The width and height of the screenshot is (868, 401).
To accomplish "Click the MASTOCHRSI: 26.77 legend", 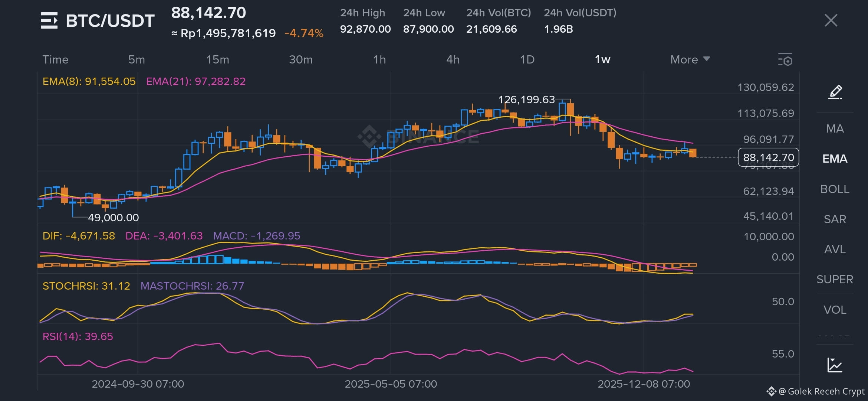I will click(192, 286).
